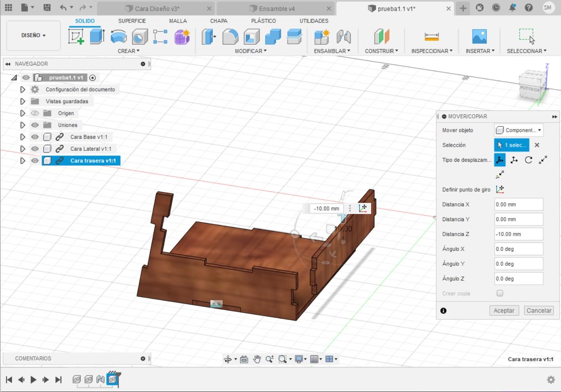The height and width of the screenshot is (392, 561).
Task: Choose the Rotate displacement type icon
Action: [x=529, y=160]
